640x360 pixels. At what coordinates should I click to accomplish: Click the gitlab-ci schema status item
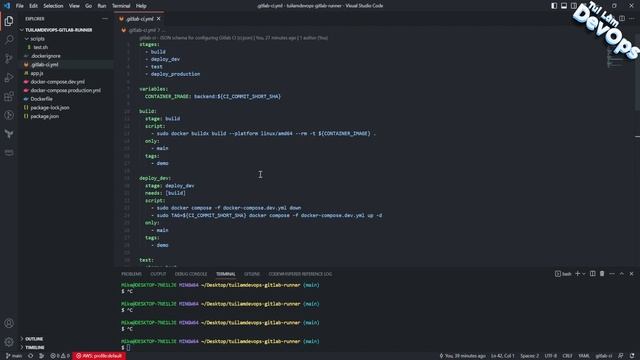(604, 356)
